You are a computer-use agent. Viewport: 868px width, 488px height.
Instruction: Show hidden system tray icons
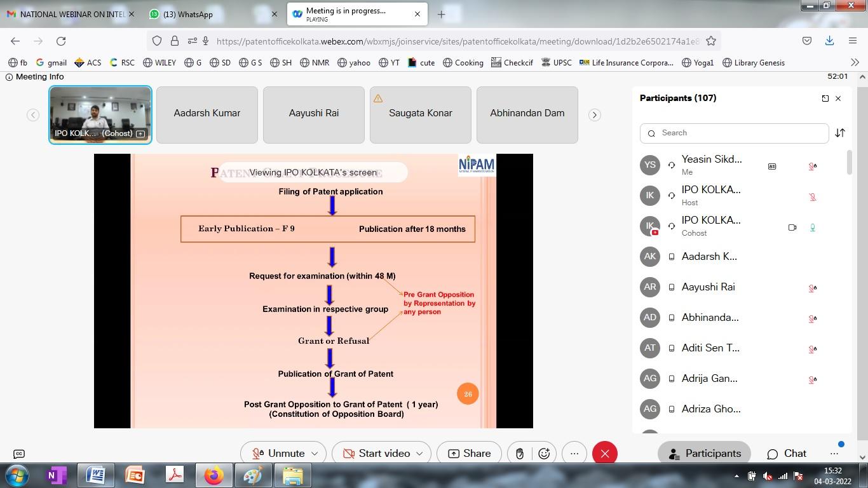[736, 476]
